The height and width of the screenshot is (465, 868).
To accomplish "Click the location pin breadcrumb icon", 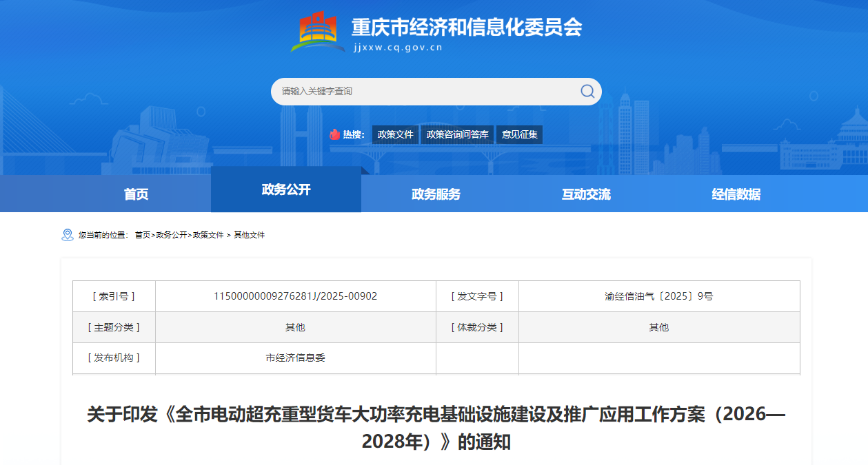I will pos(68,235).
